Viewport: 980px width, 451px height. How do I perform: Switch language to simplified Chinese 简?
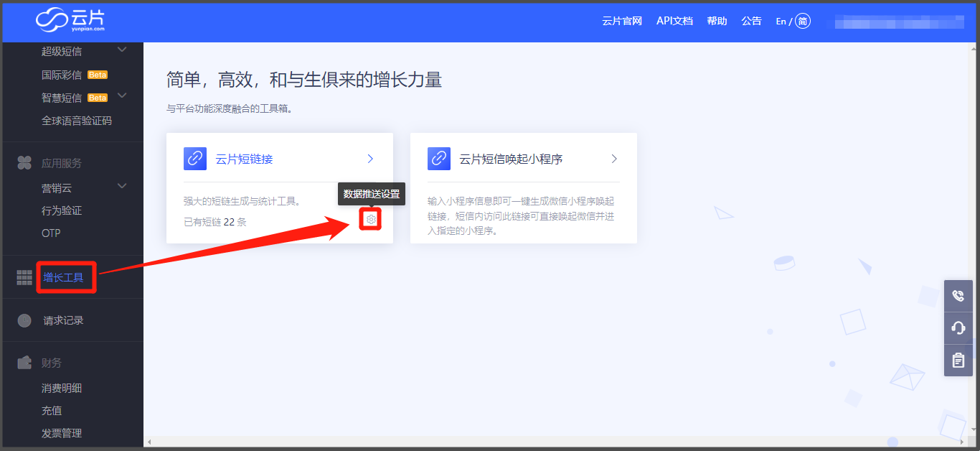pos(803,21)
